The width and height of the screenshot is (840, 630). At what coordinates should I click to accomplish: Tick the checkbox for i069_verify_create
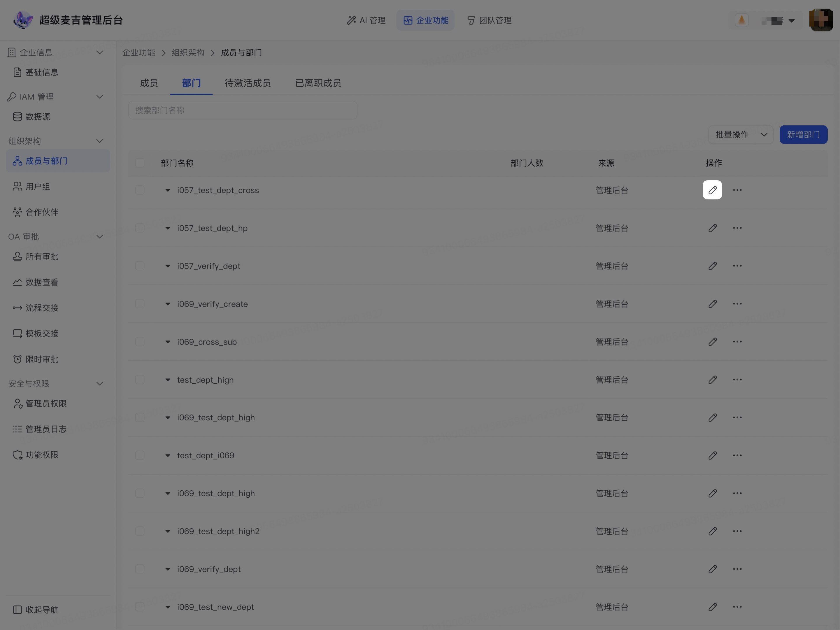tap(140, 304)
